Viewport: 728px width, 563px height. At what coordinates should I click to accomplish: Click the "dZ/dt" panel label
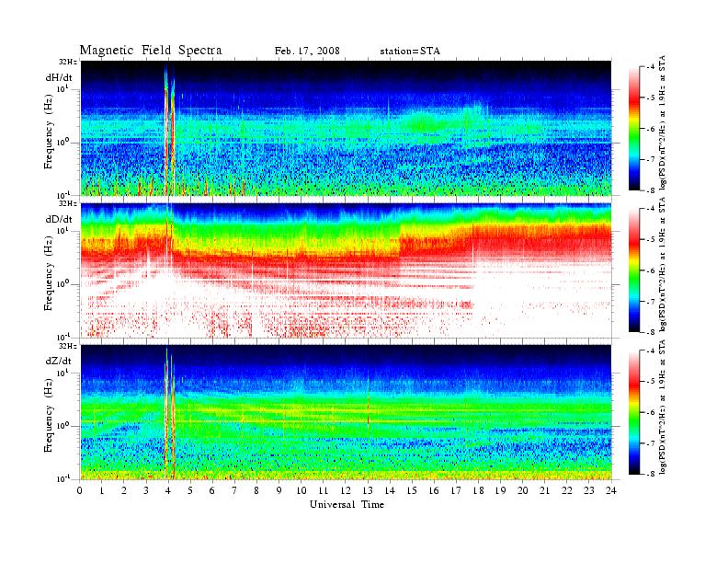(x=59, y=361)
